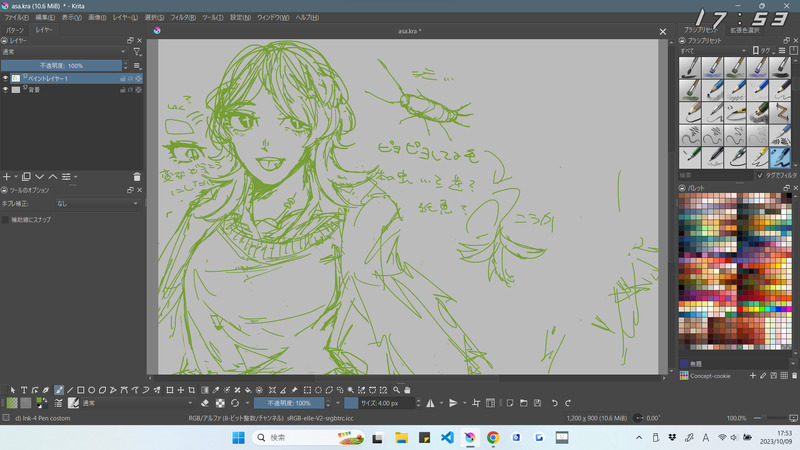
Task: Switch to the パターン tab
Action: [x=15, y=30]
